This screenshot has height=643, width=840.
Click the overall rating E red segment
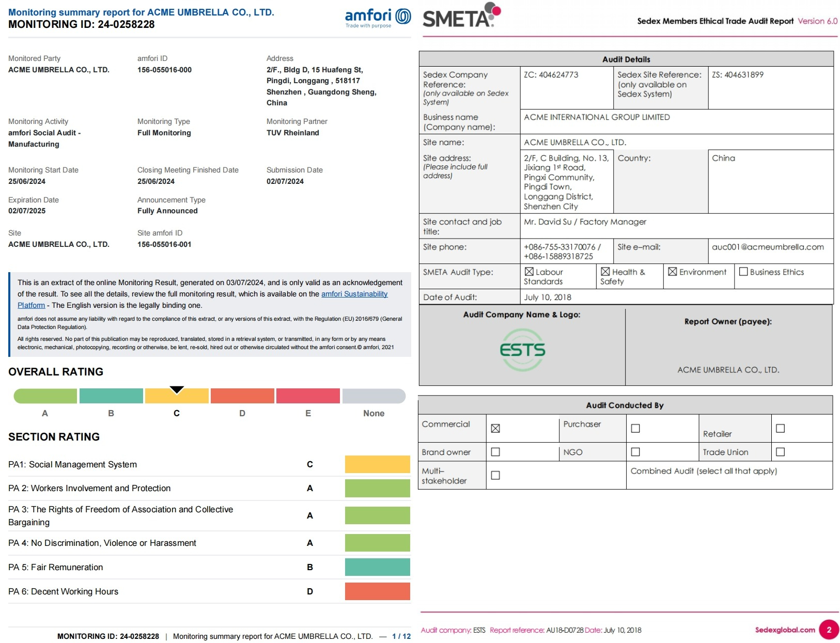click(x=308, y=396)
